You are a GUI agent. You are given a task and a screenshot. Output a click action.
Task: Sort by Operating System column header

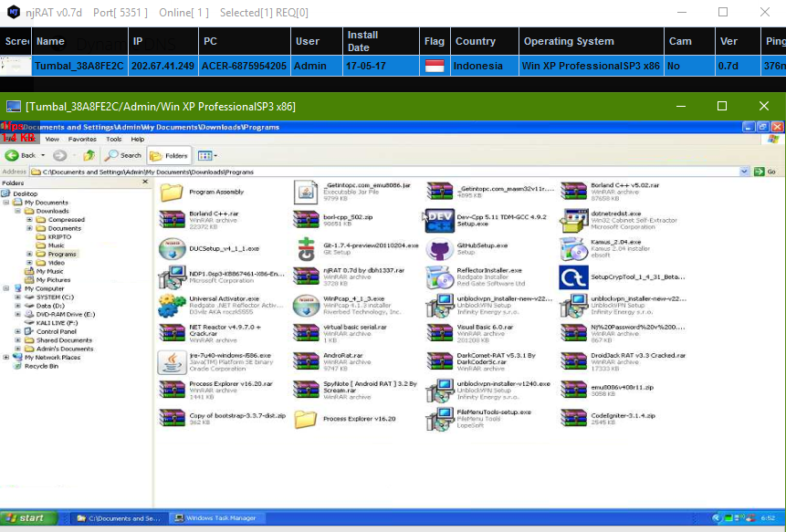click(x=592, y=41)
